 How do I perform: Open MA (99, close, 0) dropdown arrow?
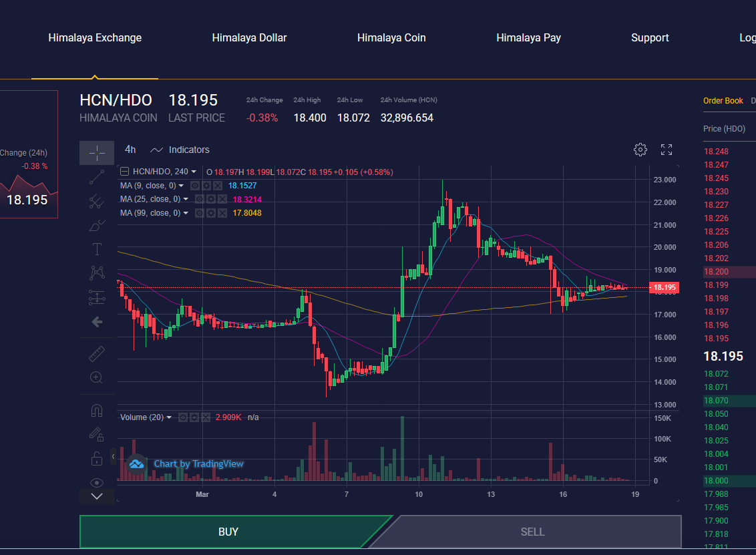coord(186,213)
